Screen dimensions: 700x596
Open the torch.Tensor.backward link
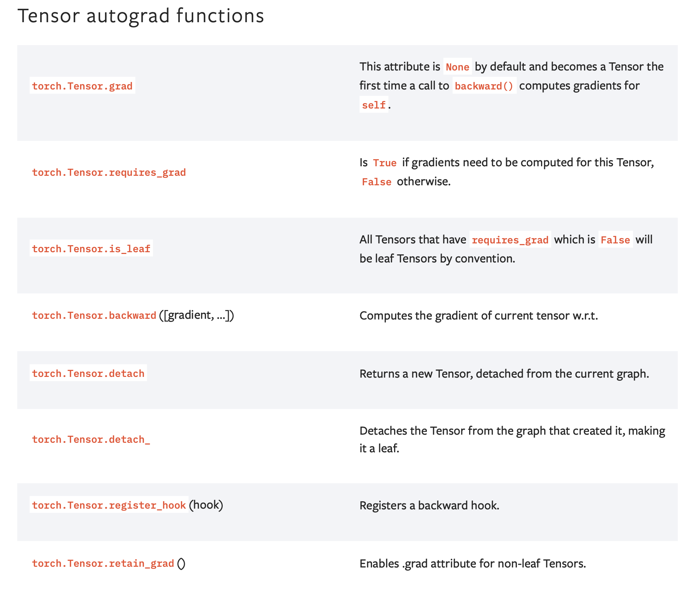(94, 316)
